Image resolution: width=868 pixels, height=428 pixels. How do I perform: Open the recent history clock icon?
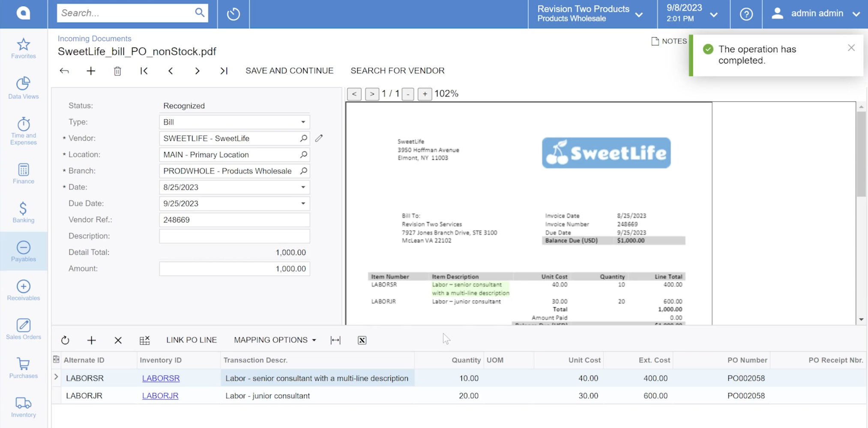point(233,14)
